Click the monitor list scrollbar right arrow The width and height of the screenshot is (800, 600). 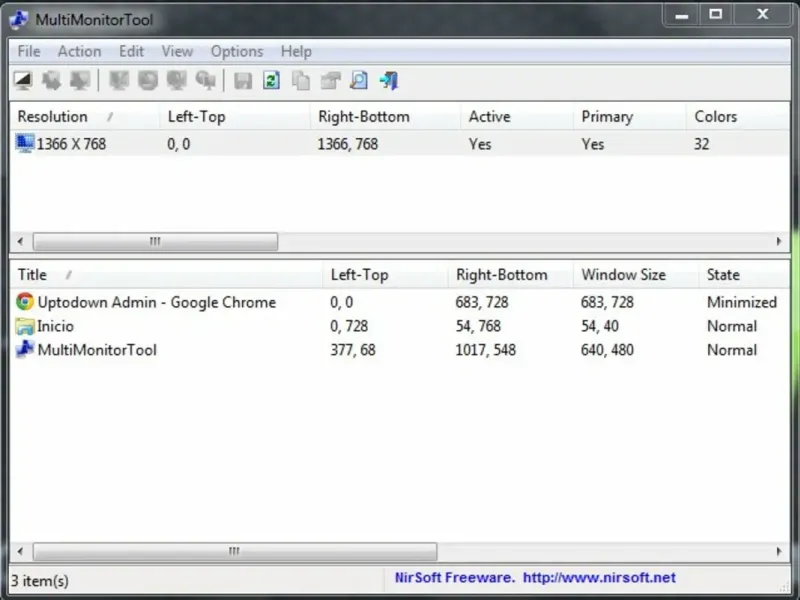779,241
